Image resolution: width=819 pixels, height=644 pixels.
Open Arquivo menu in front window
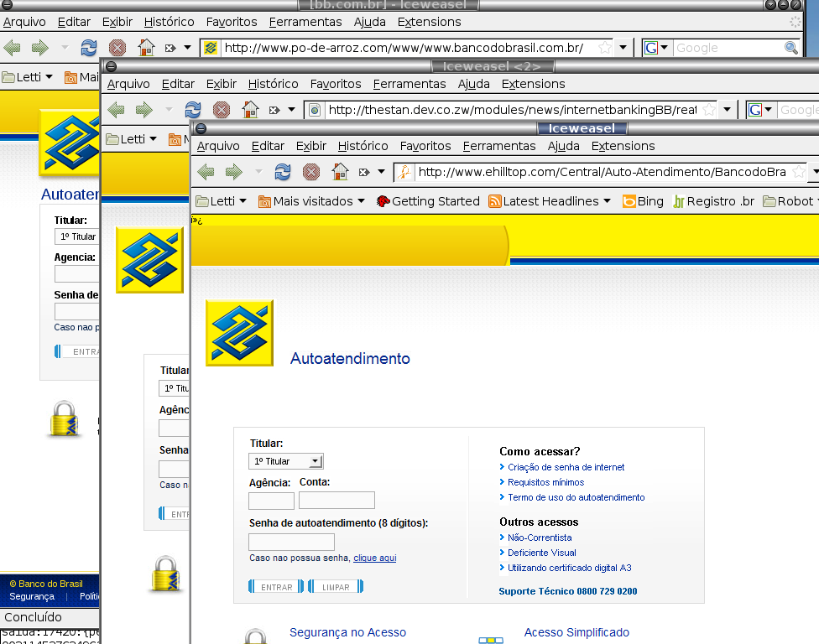218,146
